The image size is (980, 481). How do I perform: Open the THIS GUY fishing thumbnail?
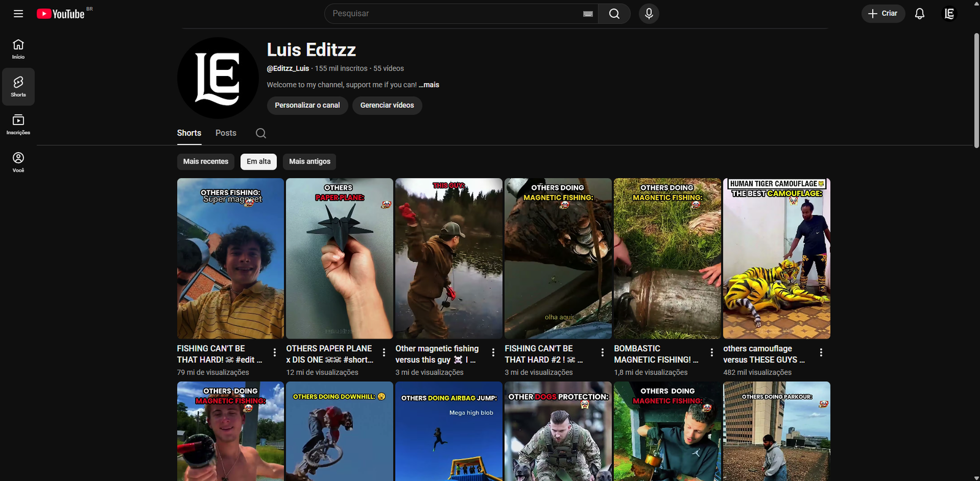point(449,259)
